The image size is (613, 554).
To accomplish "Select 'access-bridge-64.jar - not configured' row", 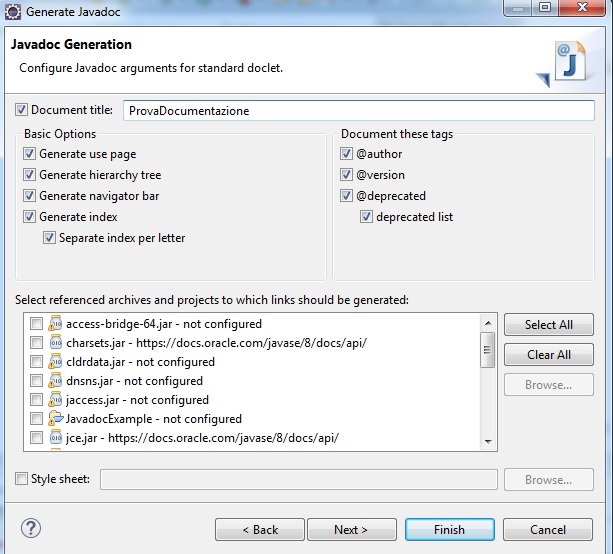I will 164,324.
